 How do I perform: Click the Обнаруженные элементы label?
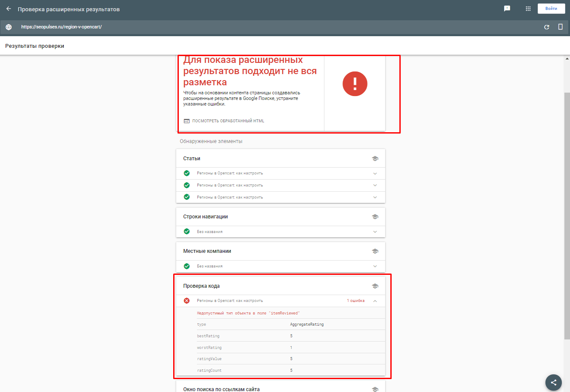pos(211,141)
